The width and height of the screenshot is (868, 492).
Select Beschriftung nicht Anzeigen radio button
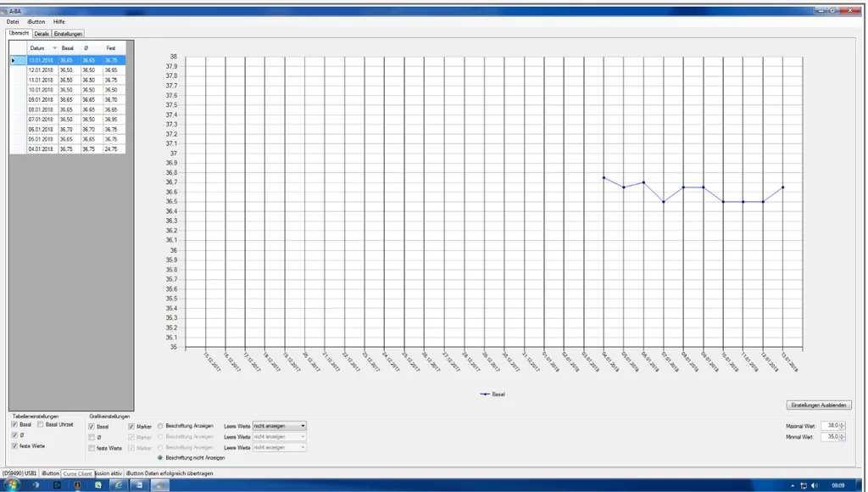[x=160, y=458]
